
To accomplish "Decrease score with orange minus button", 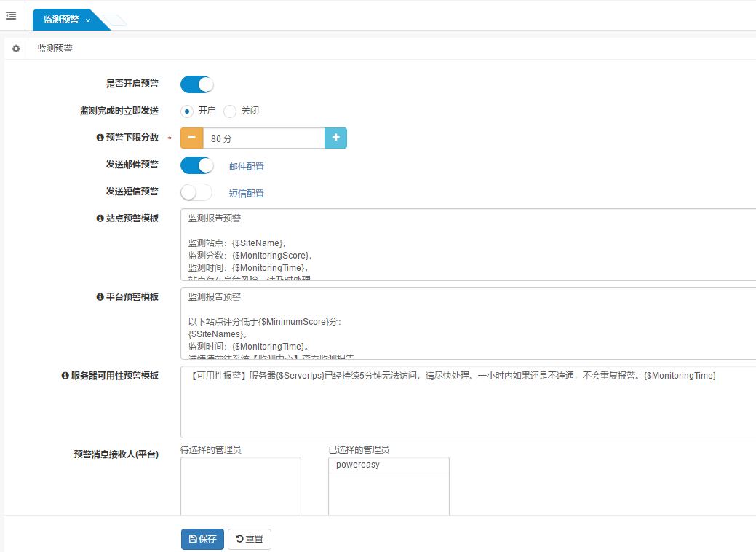I will (191, 138).
